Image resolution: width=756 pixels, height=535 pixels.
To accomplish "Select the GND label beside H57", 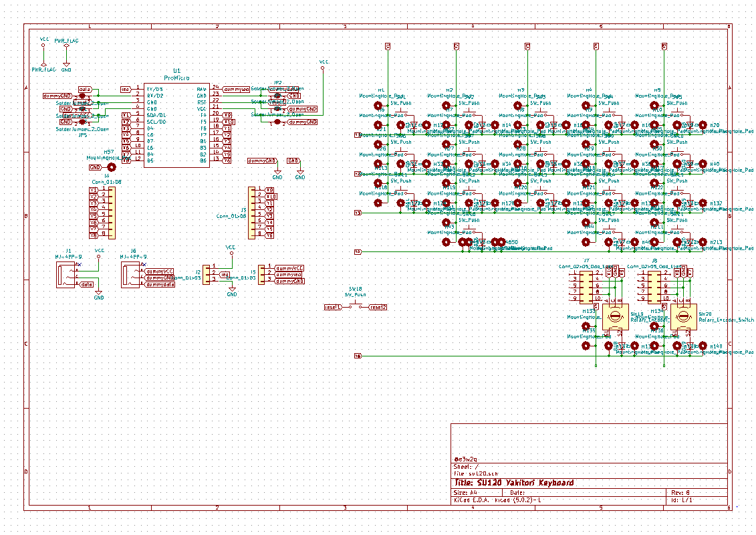I will tap(95, 167).
